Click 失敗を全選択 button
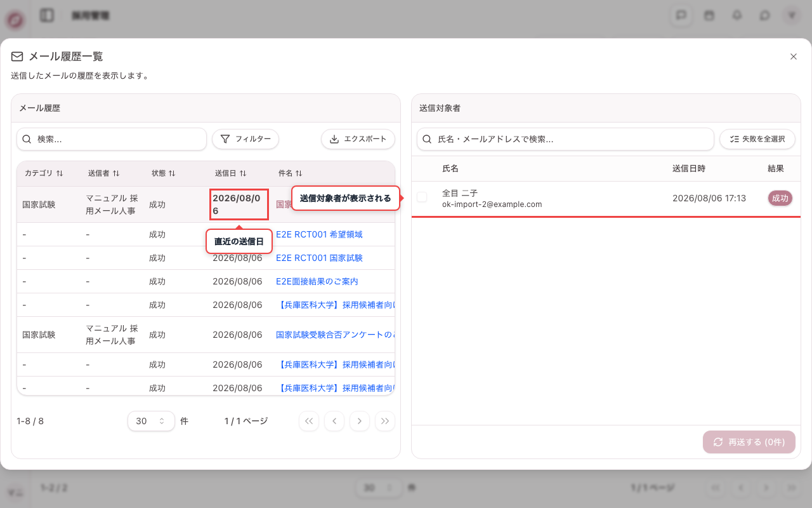This screenshot has width=812, height=508. tap(757, 139)
